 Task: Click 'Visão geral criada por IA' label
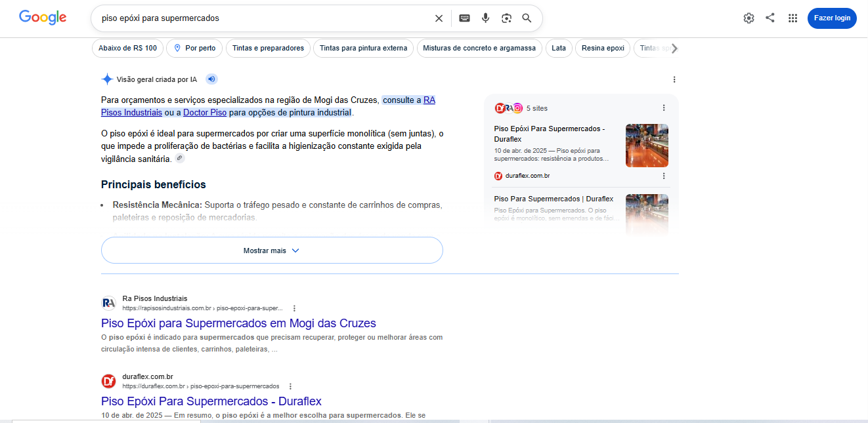pos(157,79)
